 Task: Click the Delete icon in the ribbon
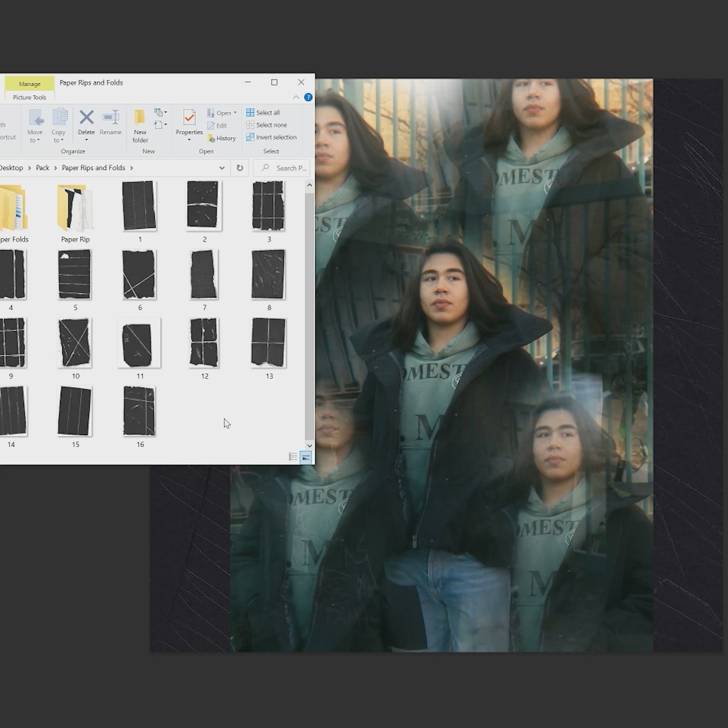[x=86, y=118]
